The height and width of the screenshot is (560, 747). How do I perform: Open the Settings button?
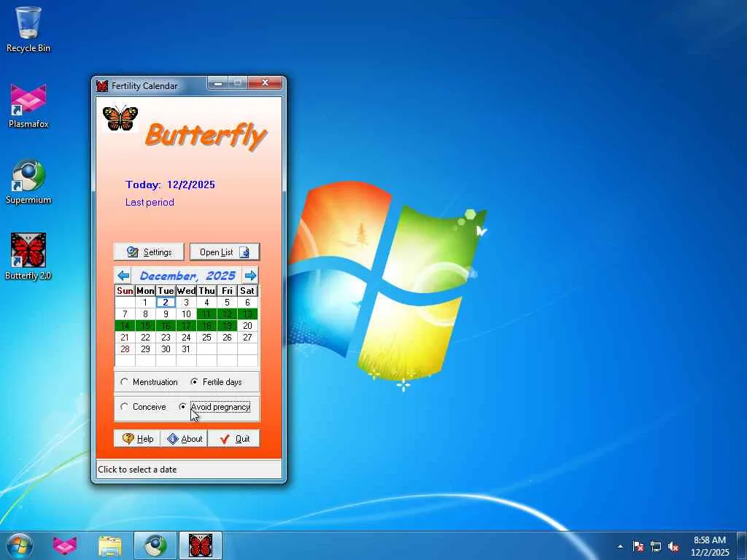pos(149,252)
